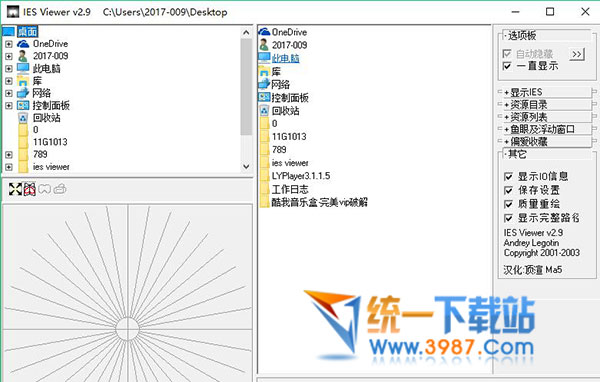
Task: Maximize the IES Viewer window
Action: click(550, 12)
